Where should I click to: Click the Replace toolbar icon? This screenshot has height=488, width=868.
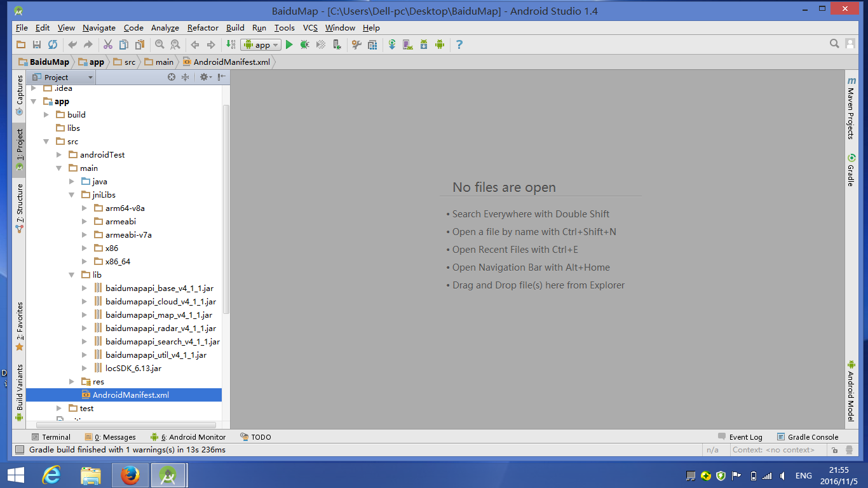tap(175, 44)
